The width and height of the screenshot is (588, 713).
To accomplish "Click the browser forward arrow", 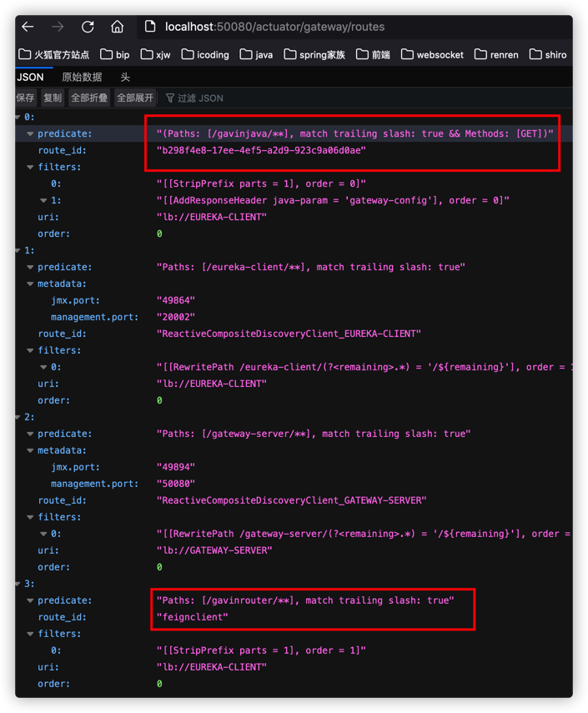I will pyautogui.click(x=58, y=27).
